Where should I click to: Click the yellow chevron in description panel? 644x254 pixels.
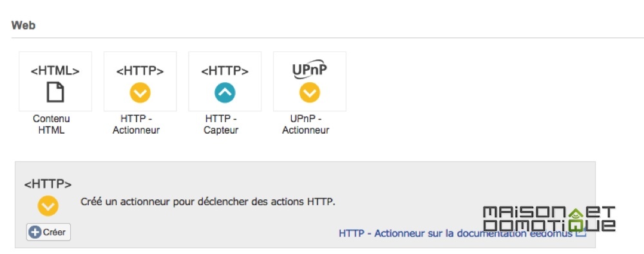[48, 206]
